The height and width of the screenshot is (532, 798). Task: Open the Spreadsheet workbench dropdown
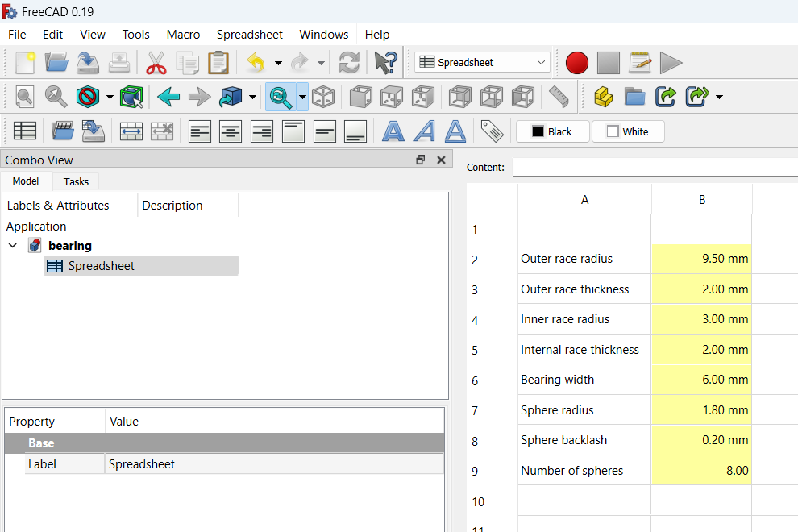coord(483,63)
